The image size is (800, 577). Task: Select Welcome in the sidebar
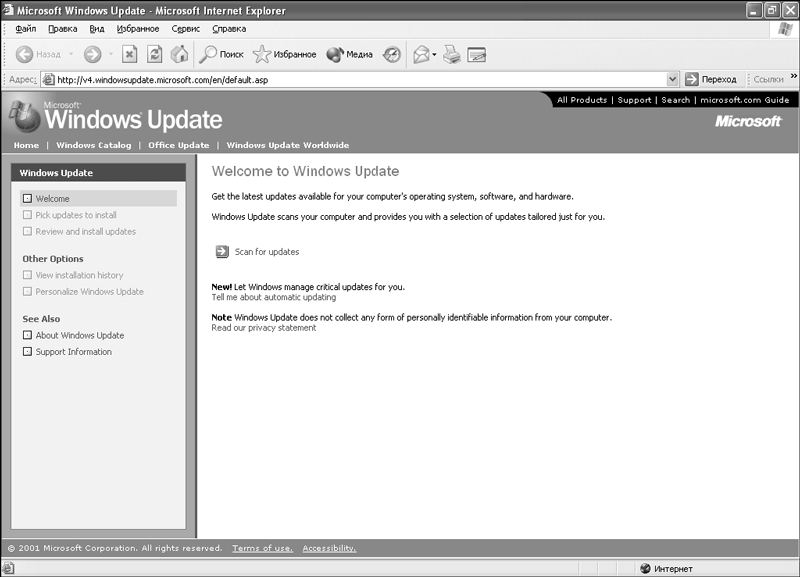click(x=98, y=198)
